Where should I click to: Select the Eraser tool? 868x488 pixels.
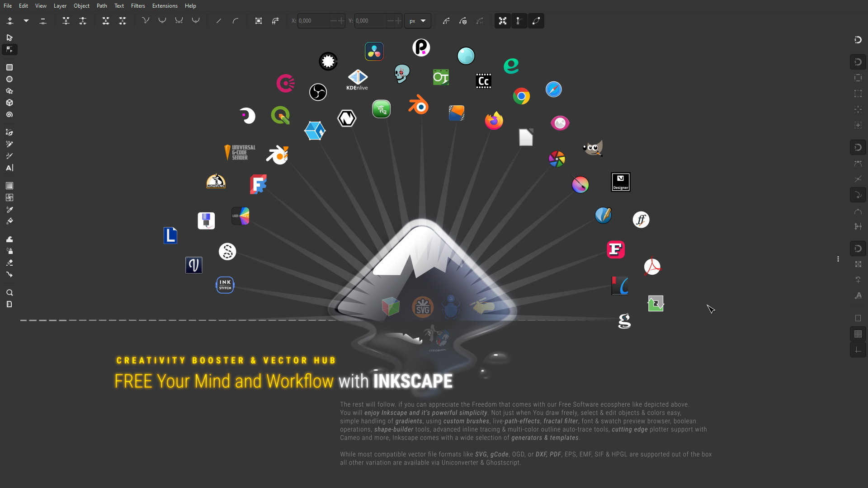9,263
